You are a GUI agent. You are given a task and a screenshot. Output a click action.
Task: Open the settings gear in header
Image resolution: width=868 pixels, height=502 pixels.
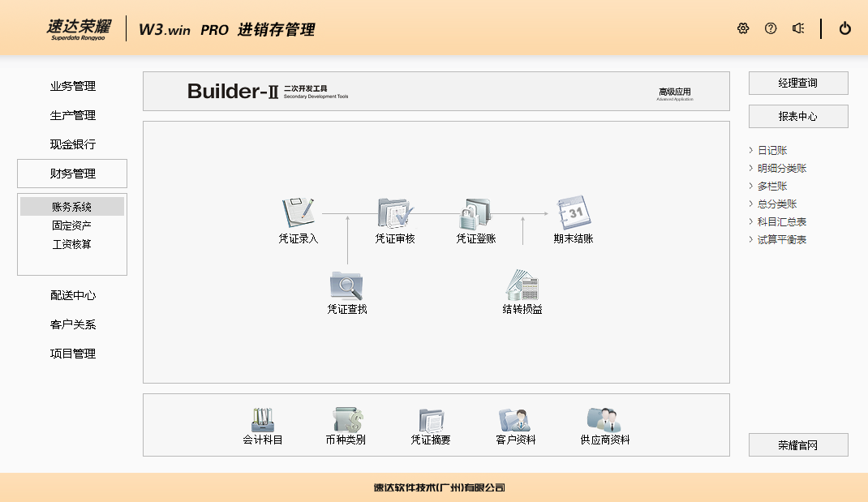coord(743,28)
